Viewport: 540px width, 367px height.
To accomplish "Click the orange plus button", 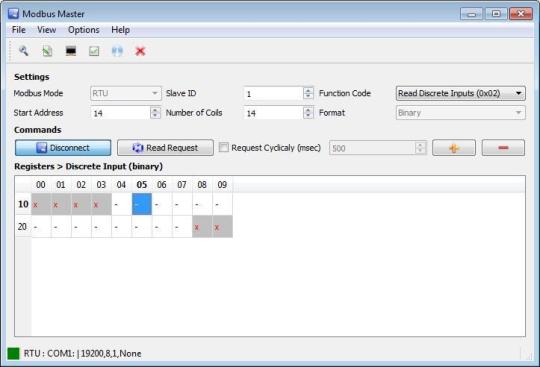I will [454, 148].
